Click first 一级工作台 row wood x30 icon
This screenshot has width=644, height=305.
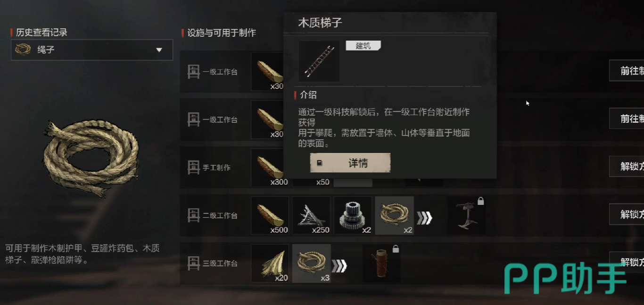click(x=268, y=71)
